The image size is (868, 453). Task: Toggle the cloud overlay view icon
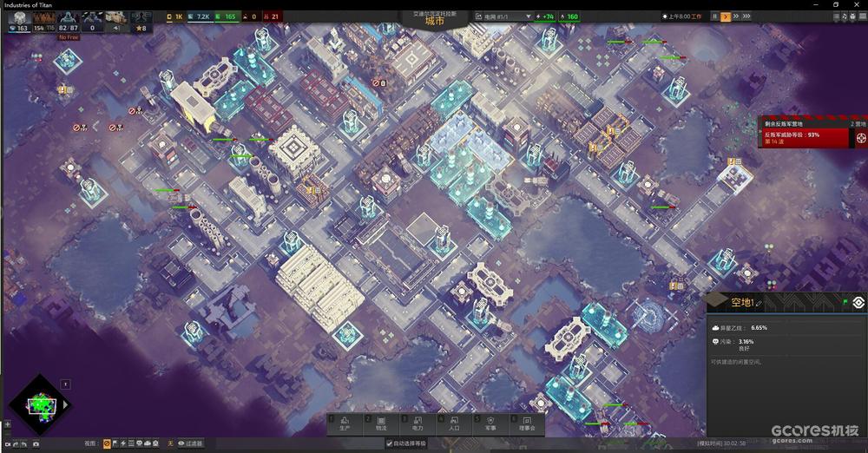point(148,443)
